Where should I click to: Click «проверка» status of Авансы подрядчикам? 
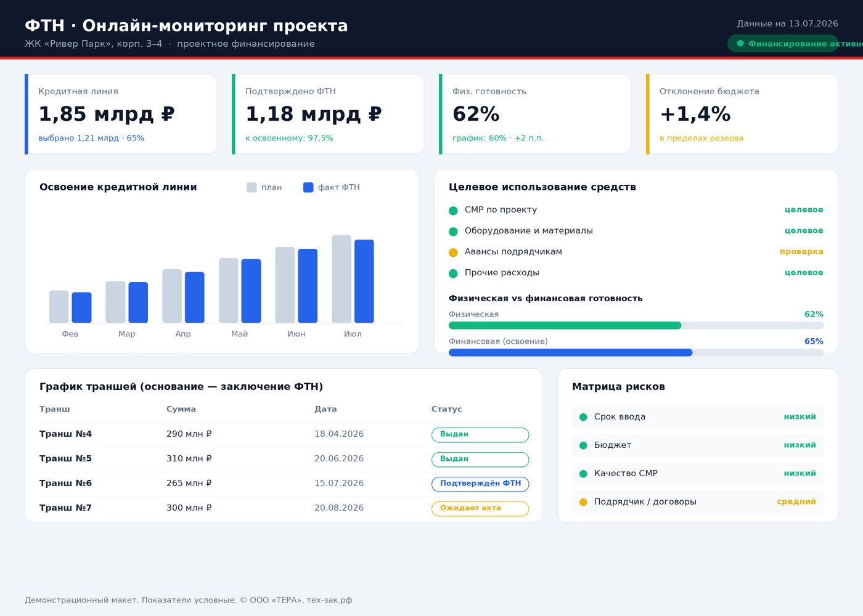tap(801, 252)
